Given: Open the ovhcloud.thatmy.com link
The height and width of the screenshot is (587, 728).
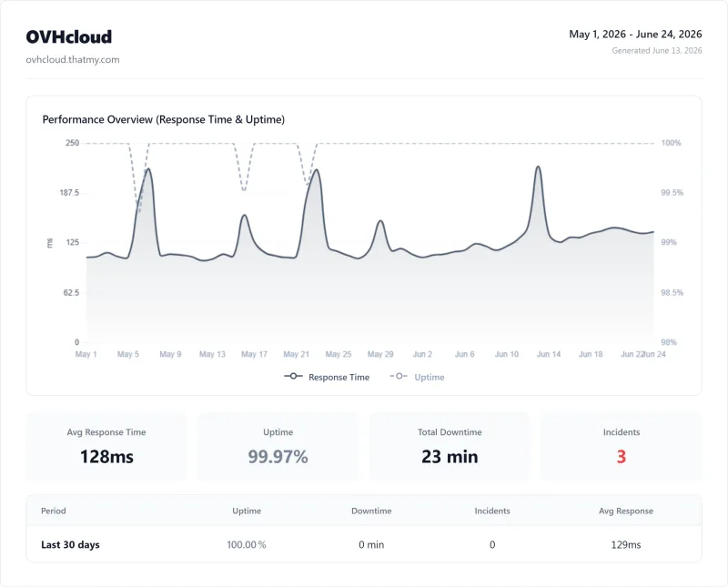Looking at the screenshot, I should tap(73, 59).
